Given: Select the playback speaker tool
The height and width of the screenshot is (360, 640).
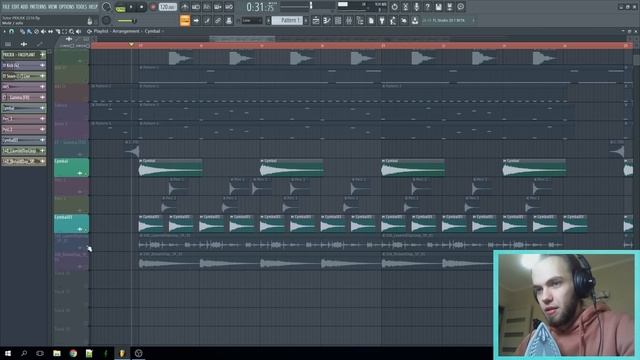Looking at the screenshot, I should (x=78, y=31).
